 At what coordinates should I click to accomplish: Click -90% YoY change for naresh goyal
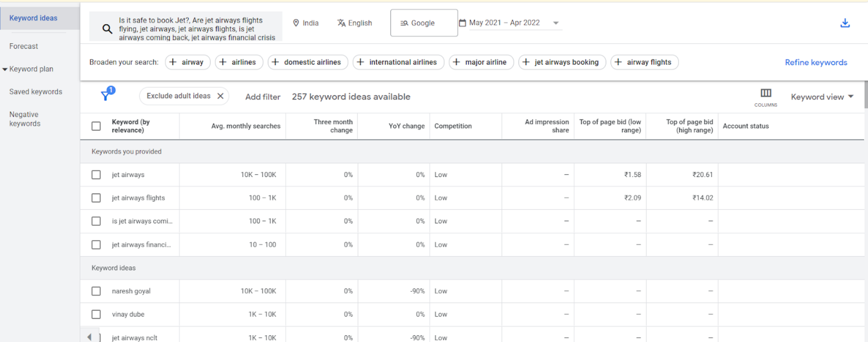(417, 291)
